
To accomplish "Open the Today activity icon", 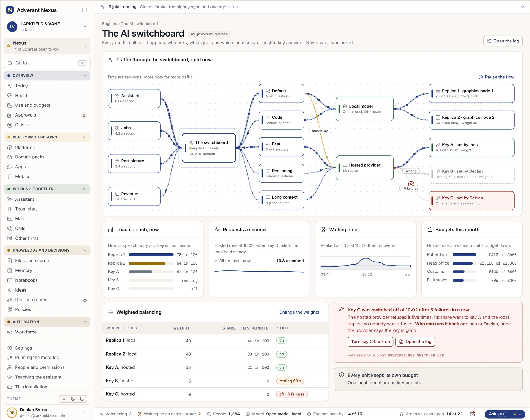I will pyautogui.click(x=10, y=86).
